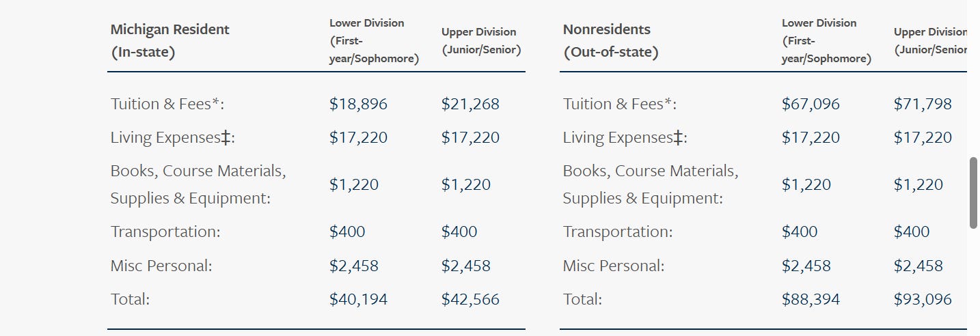Click Total label in the Nonresidents table
This screenshot has width=980, height=336.
click(582, 299)
